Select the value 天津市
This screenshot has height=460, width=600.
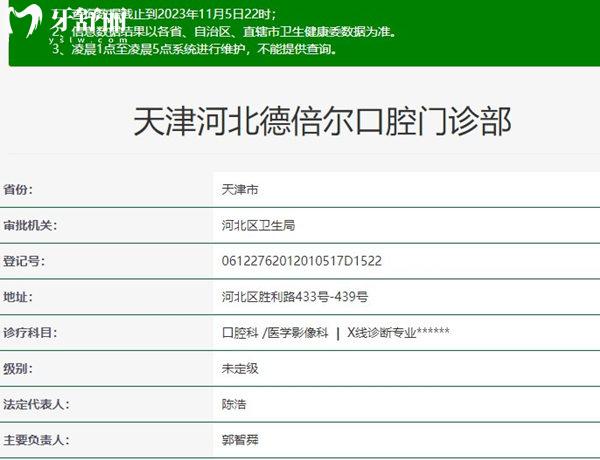point(240,189)
